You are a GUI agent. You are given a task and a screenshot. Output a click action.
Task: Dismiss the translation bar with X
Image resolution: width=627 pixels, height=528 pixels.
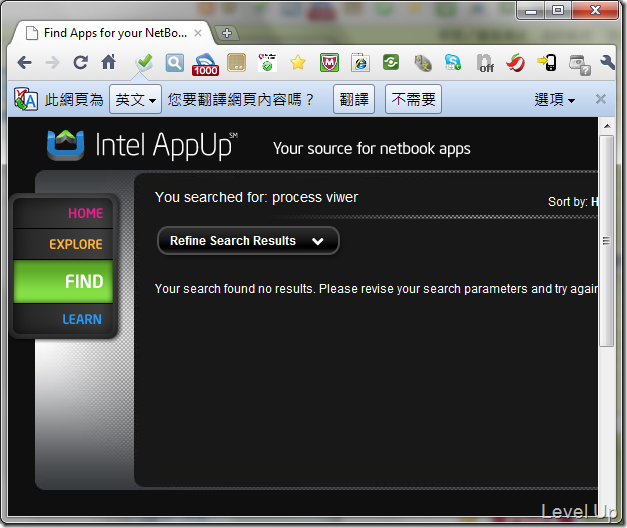click(601, 99)
